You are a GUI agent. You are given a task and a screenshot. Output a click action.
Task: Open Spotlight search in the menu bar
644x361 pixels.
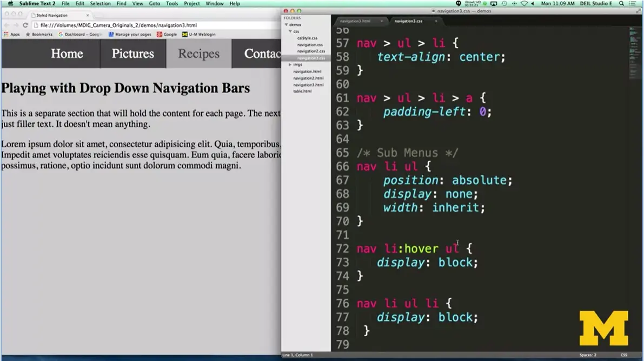(x=621, y=3)
